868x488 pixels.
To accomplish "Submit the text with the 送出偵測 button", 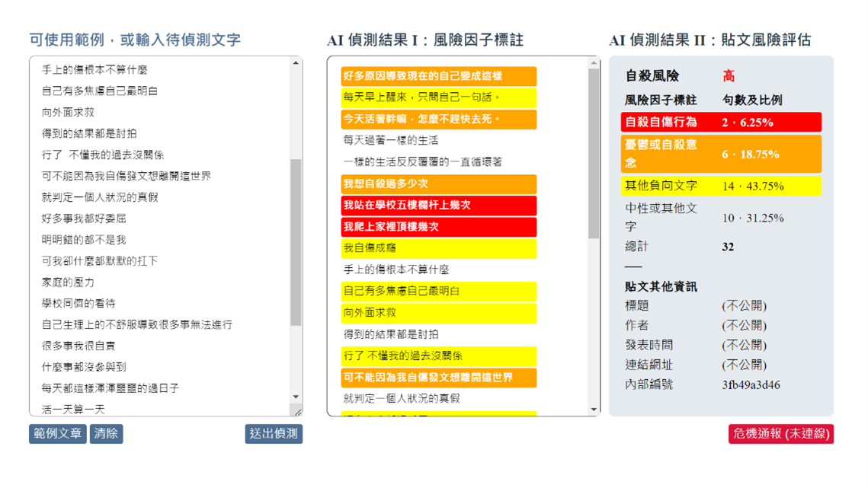I will tap(274, 434).
